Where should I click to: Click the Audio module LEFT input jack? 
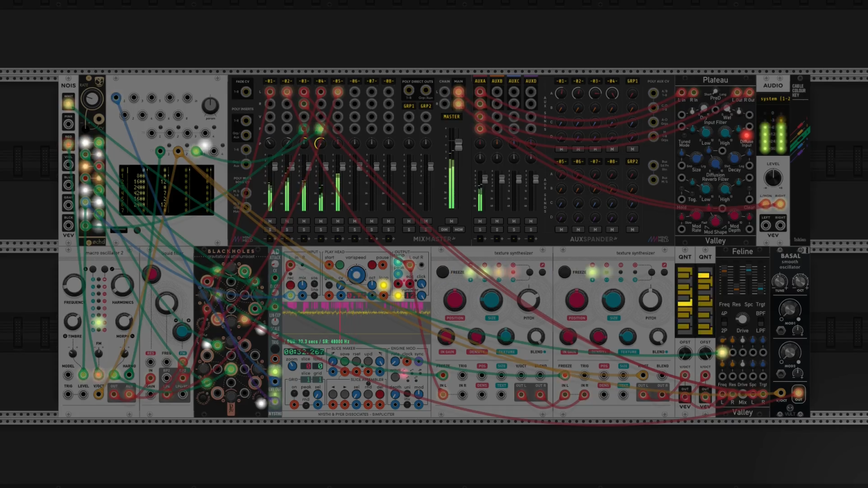[x=766, y=225]
